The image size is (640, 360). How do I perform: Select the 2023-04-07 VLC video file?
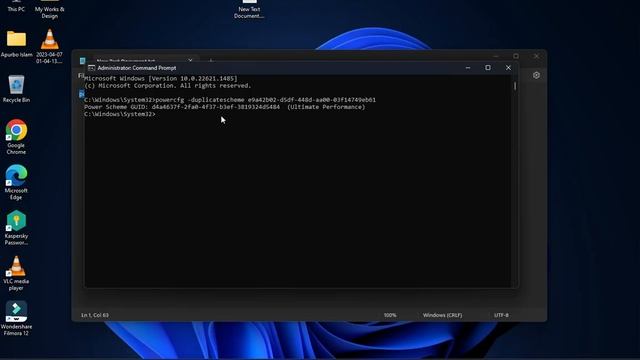(49, 47)
